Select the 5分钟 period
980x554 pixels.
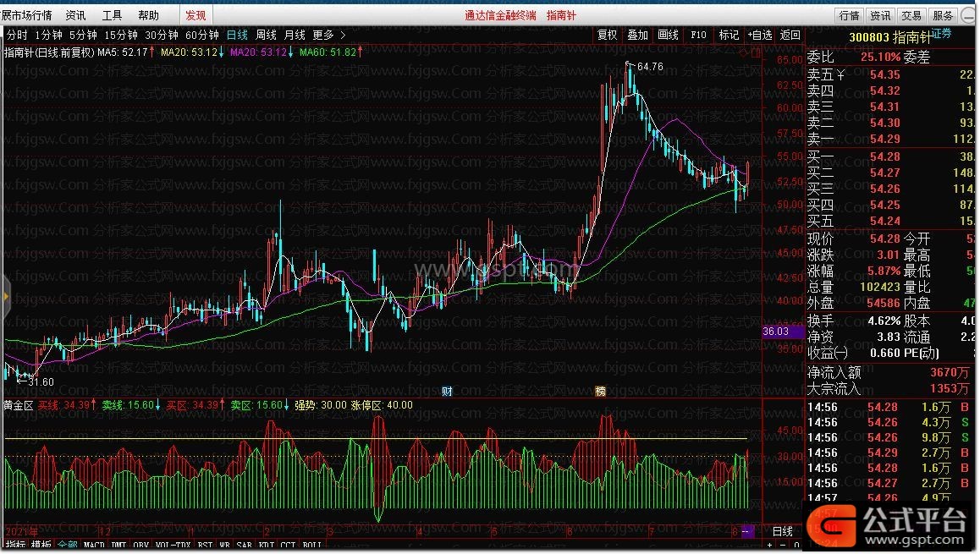[x=83, y=35]
